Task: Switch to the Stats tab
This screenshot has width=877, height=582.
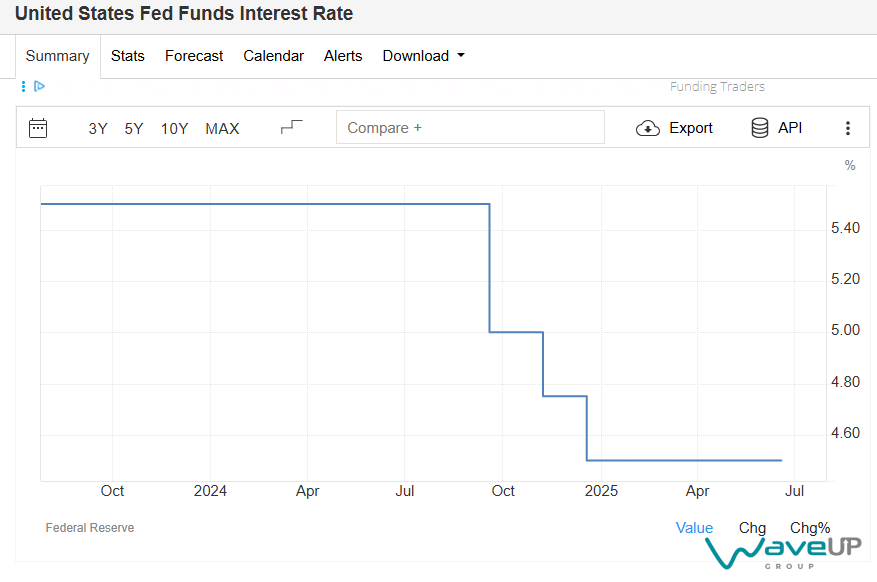Action: tap(128, 56)
